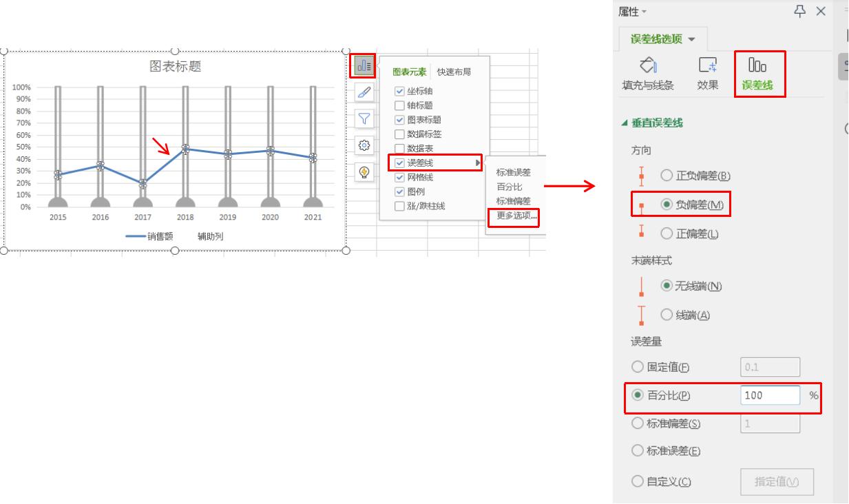
Task: Click the chart settings gear icon
Action: tap(364, 145)
